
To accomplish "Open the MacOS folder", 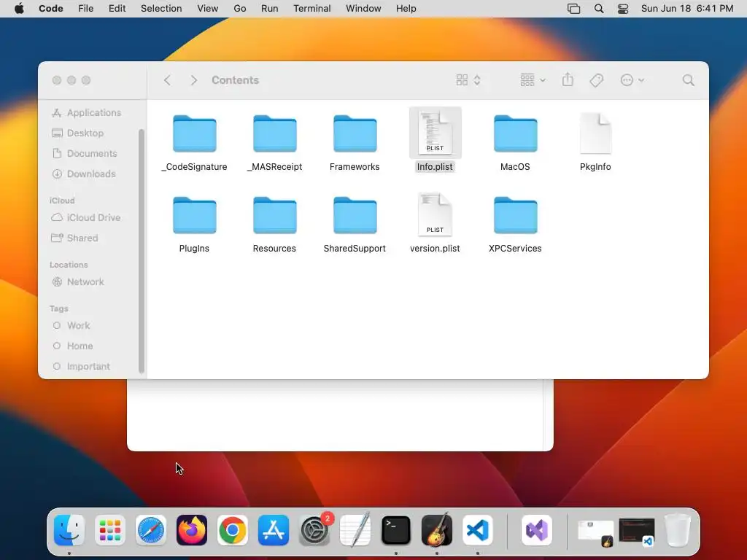I will pyautogui.click(x=516, y=134).
